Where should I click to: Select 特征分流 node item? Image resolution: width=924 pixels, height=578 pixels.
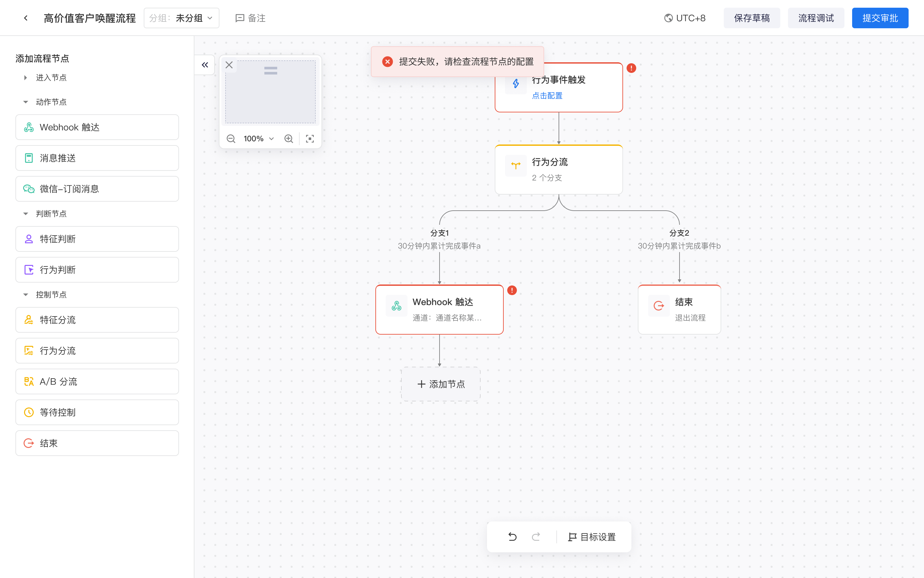point(97,320)
